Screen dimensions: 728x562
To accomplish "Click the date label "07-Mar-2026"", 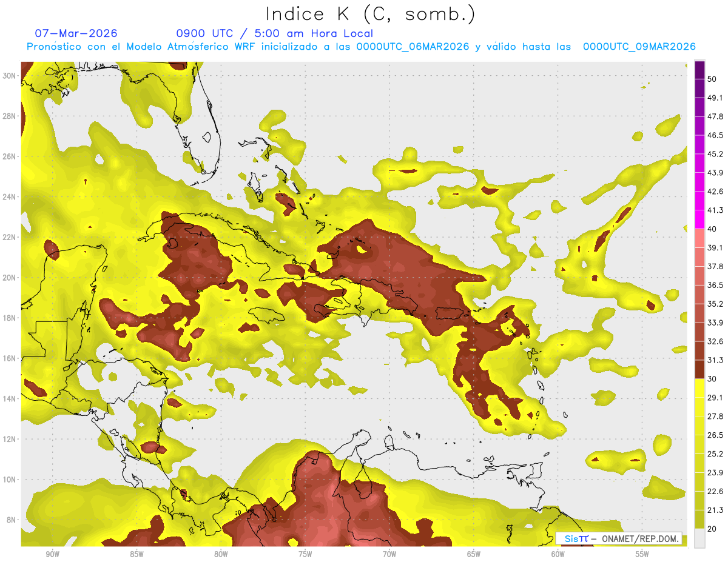I will point(76,33).
